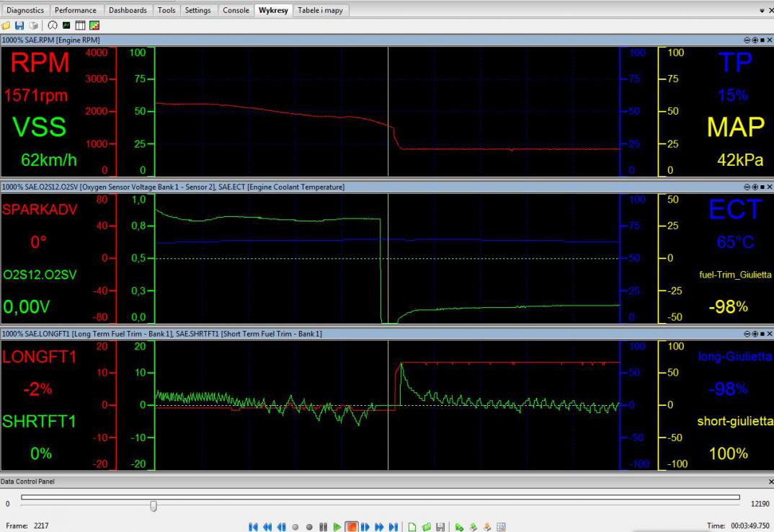Select the Wykresy tab
The height and width of the screenshot is (532, 774).
(273, 10)
